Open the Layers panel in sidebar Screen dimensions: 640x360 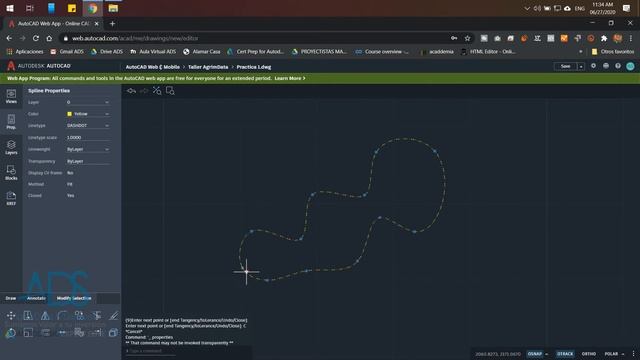click(x=11, y=147)
